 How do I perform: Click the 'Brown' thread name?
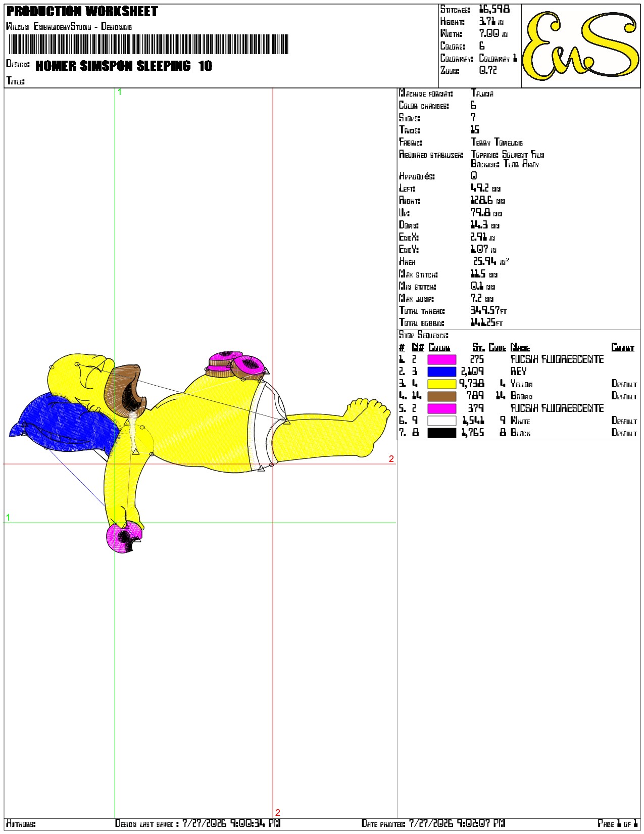click(x=521, y=396)
